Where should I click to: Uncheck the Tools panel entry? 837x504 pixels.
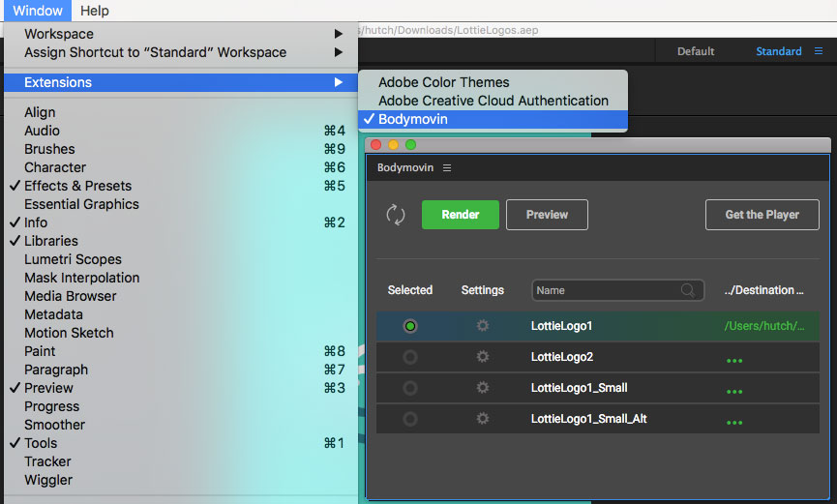[x=180, y=443]
